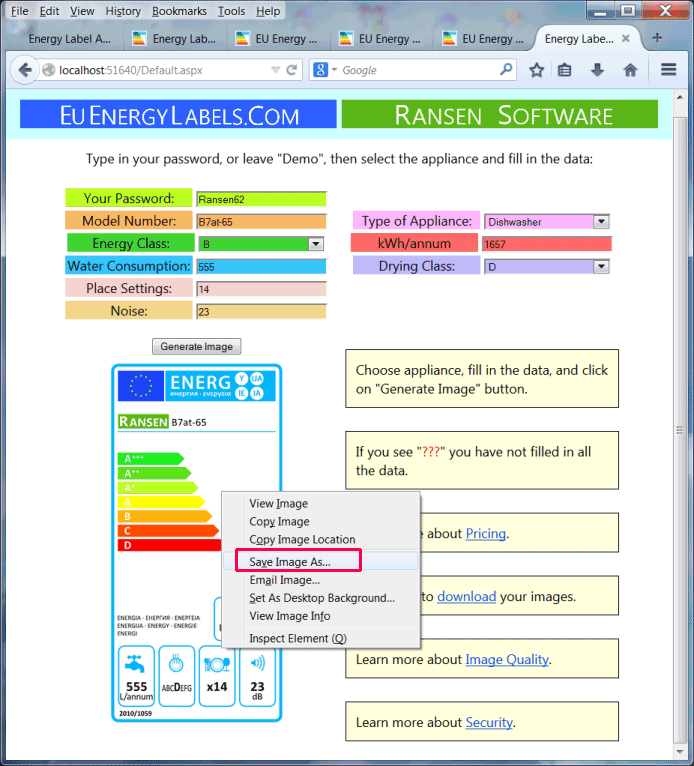Viewport: 694px width, 766px height.
Task: Click the kWh/annum input field
Action: coord(547,244)
